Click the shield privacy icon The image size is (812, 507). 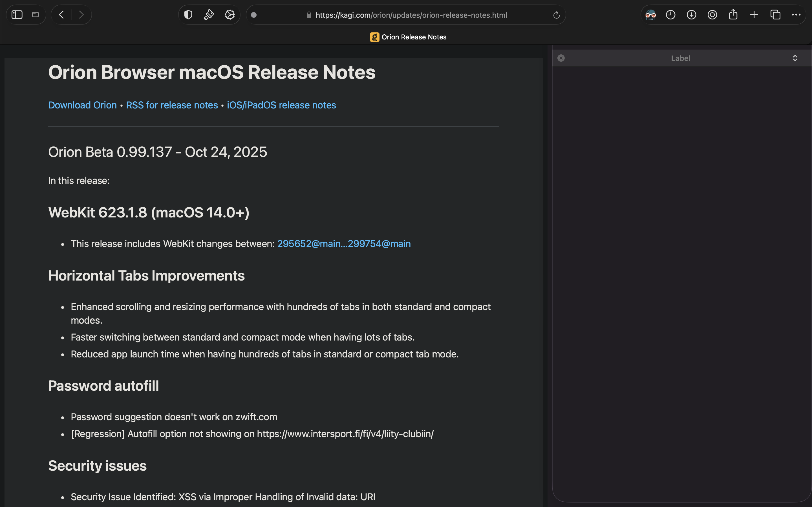[x=188, y=15]
